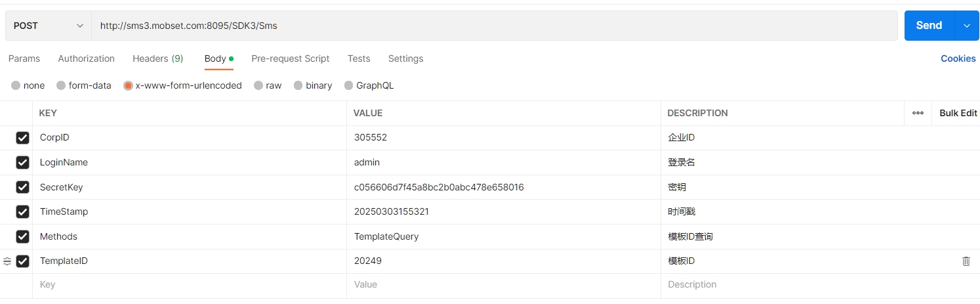The width and height of the screenshot is (980, 304).
Task: Open the POST method dropdown
Action: tap(49, 26)
